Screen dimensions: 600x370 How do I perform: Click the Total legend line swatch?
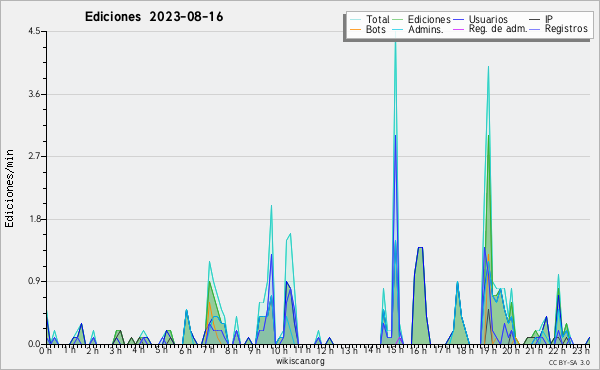(355, 20)
